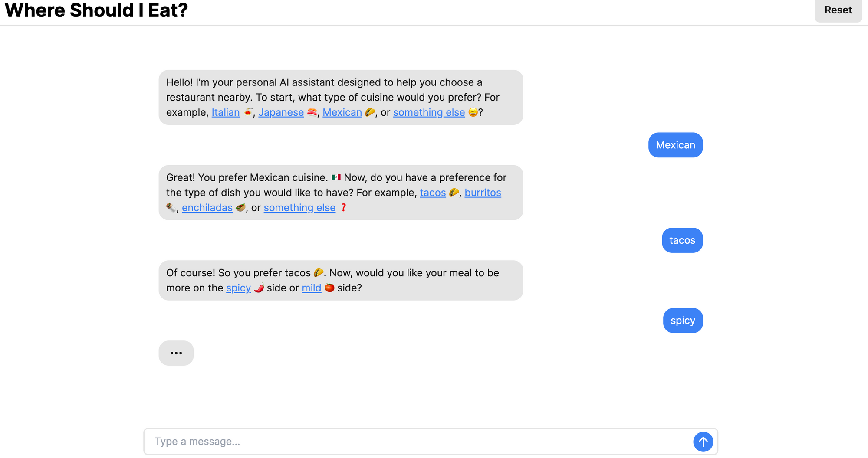Image resolution: width=868 pixels, height=458 pixels.
Task: Click the 'Where Should I Eat?' title
Action: 96,10
